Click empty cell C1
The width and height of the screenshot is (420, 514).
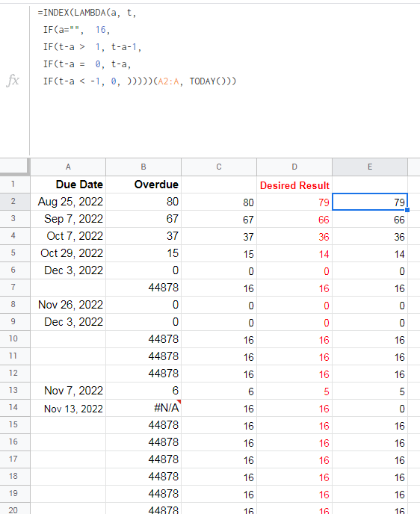pyautogui.click(x=219, y=185)
